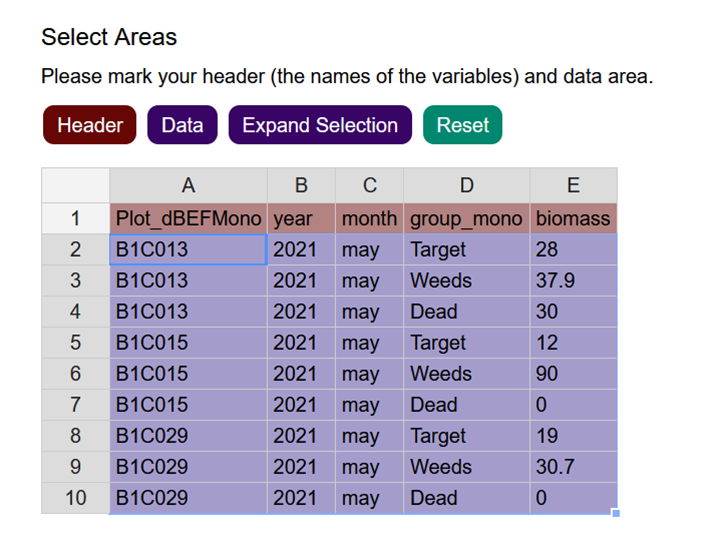Viewport: 728px width, 546px height.
Task: Select row 1 number header
Action: (75, 218)
